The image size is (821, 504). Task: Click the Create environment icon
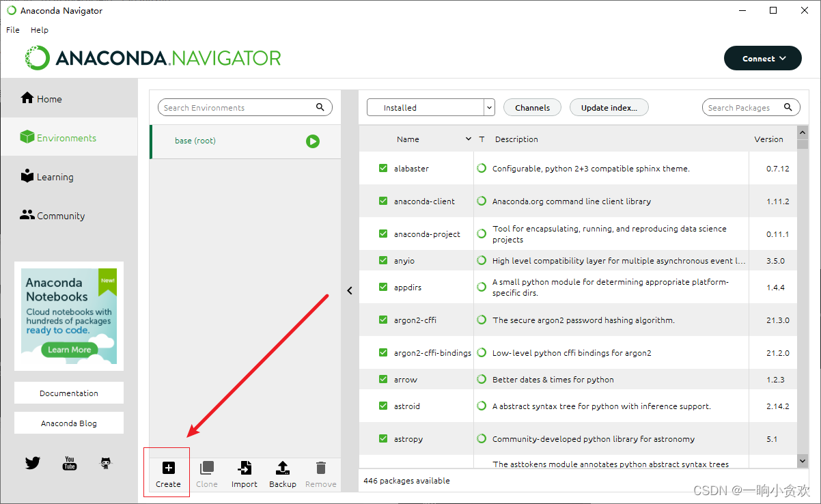[168, 468]
